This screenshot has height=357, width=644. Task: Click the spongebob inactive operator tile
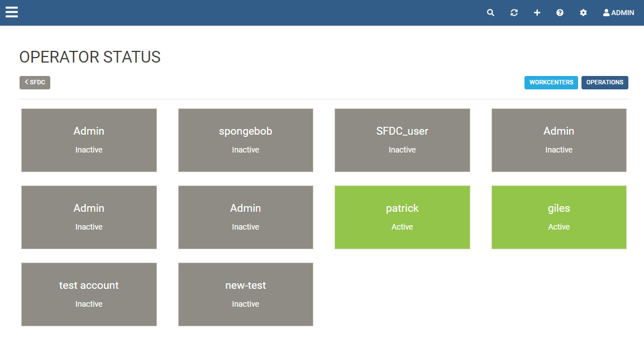click(245, 140)
